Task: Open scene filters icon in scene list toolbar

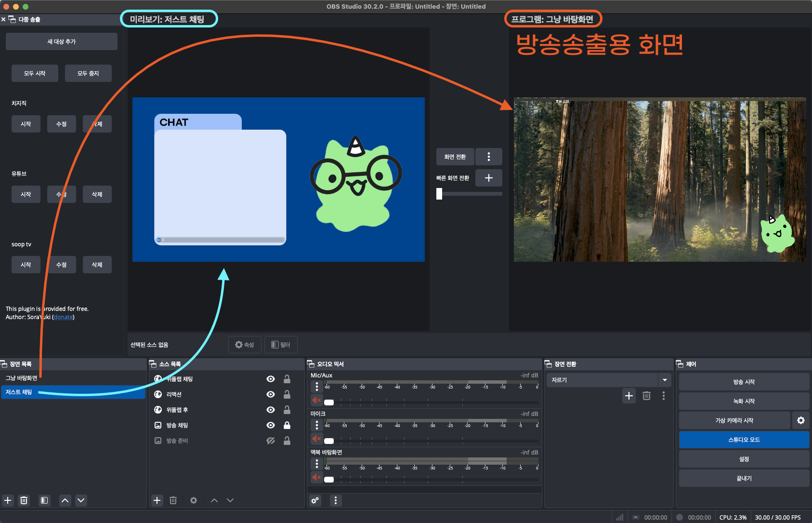Action: pos(44,500)
